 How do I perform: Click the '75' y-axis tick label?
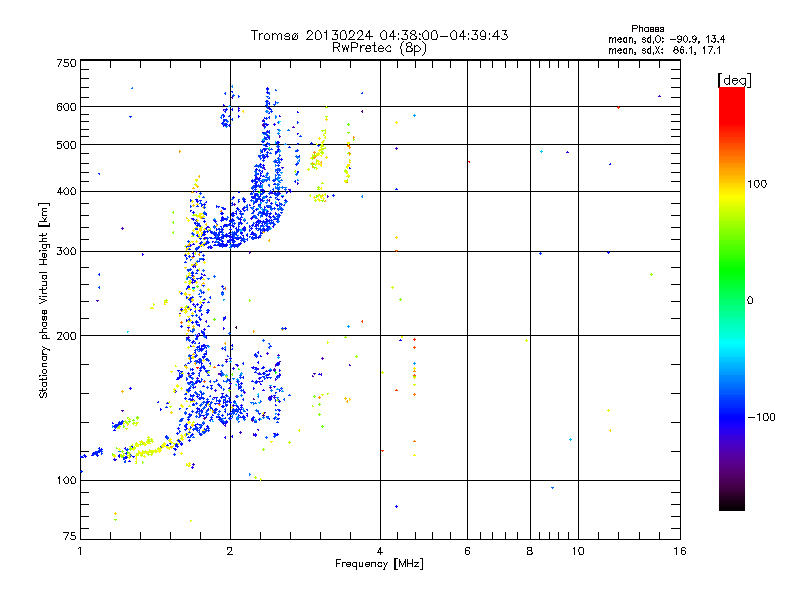click(70, 536)
